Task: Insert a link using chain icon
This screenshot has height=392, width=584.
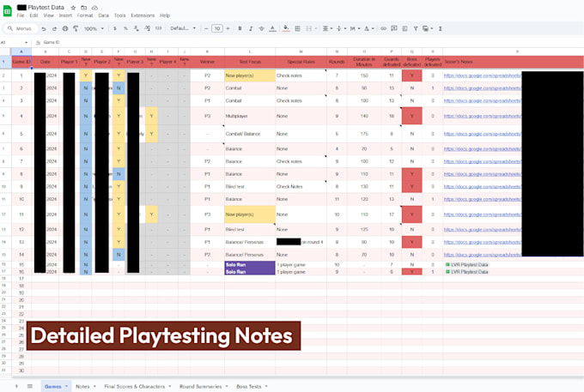Action: (383, 28)
